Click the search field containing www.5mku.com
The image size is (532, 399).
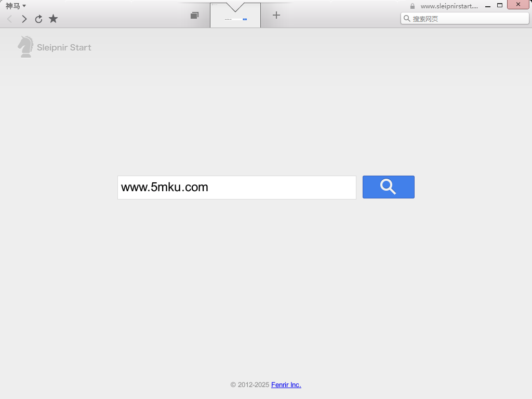236,188
